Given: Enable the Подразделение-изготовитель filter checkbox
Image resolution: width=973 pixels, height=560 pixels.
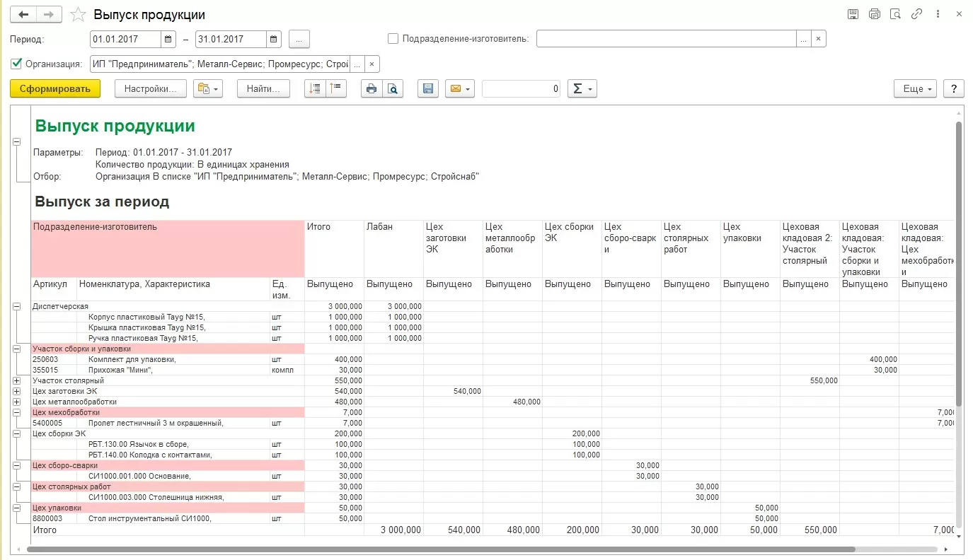Looking at the screenshot, I should [x=393, y=39].
